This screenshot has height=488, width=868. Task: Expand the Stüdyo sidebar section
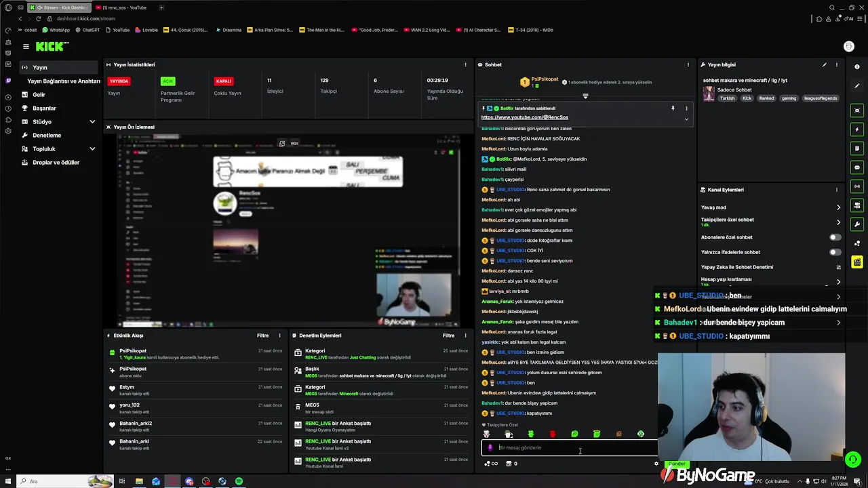pyautogui.click(x=59, y=121)
